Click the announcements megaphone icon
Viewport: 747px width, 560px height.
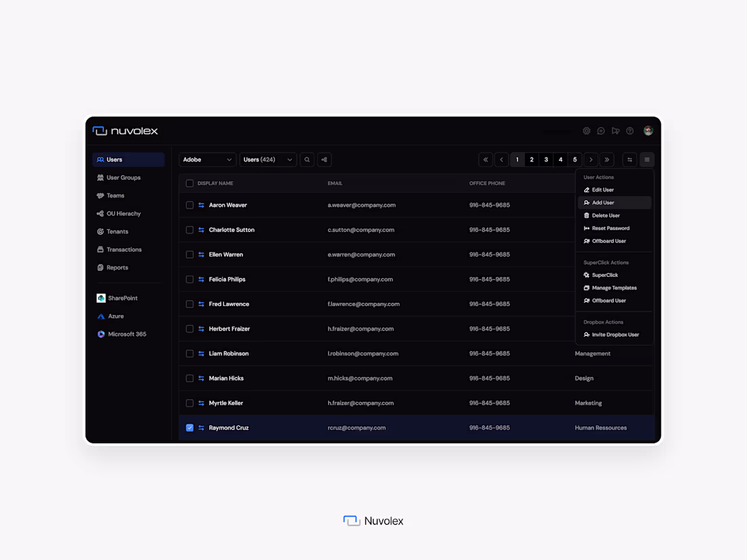(x=615, y=130)
